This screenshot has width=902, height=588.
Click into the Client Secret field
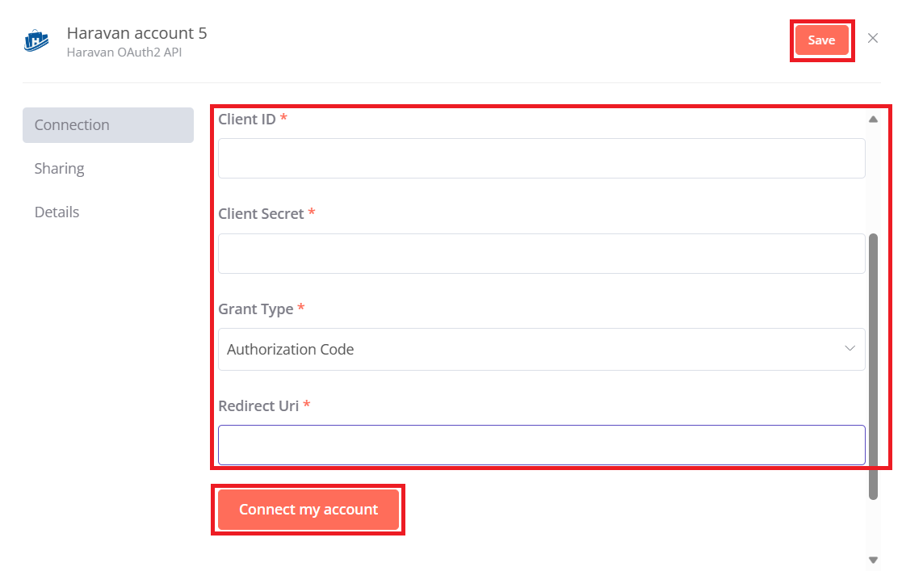tap(541, 254)
